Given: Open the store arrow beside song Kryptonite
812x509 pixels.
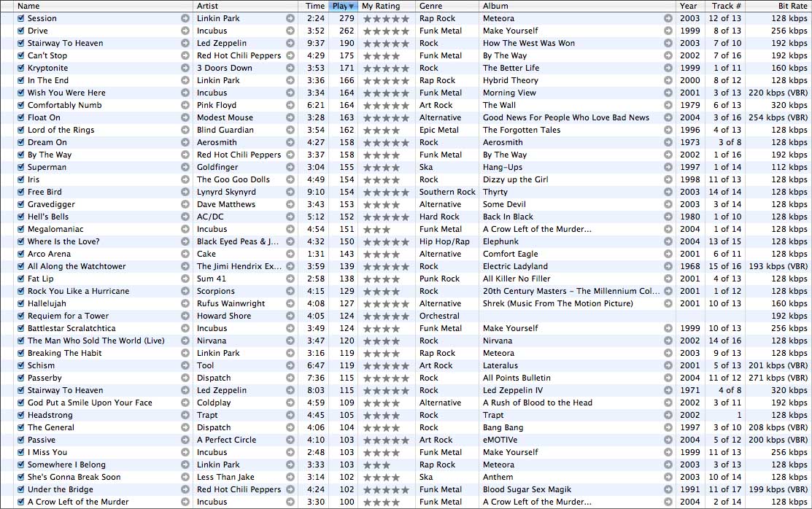Looking at the screenshot, I should [x=185, y=68].
